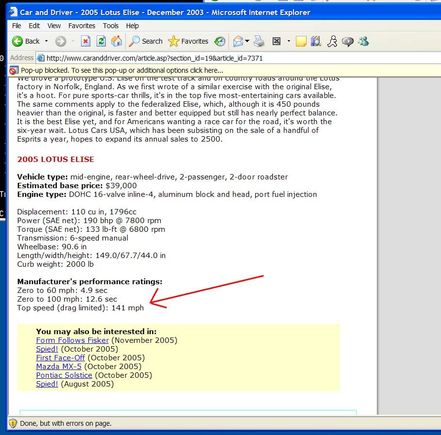Stop loading with the red X icon
Screen dimensions: 441x435
point(86,41)
